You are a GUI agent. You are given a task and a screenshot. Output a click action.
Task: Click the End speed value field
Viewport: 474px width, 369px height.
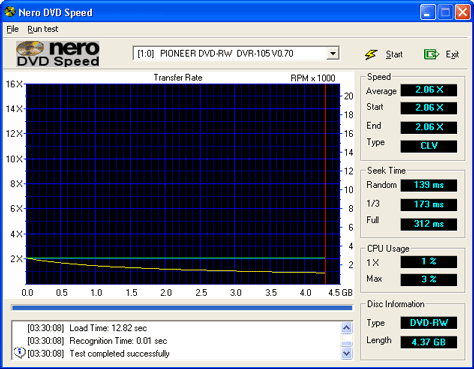pos(429,127)
